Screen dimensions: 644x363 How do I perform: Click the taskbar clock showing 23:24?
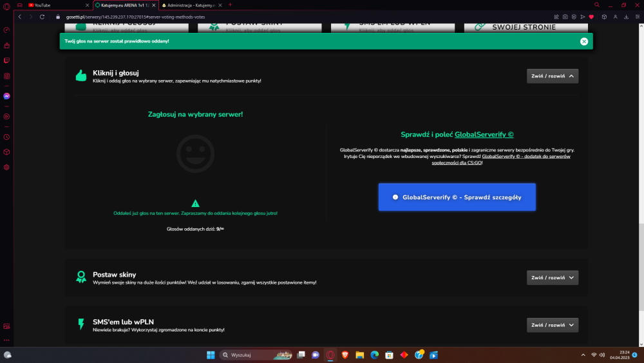tap(620, 355)
